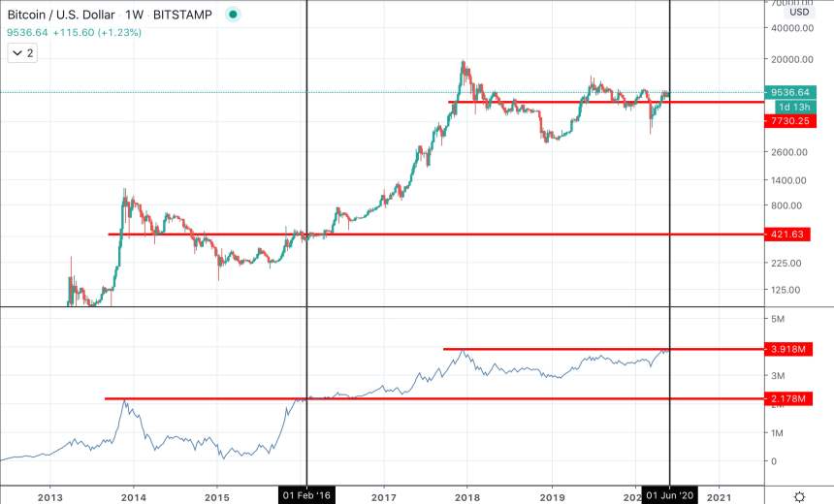Click the 800.00 price axis label
The image size is (834, 504).
pos(786,205)
